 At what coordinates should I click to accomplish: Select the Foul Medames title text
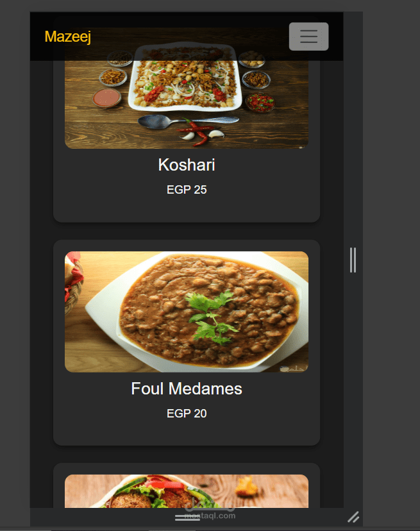[x=187, y=389]
